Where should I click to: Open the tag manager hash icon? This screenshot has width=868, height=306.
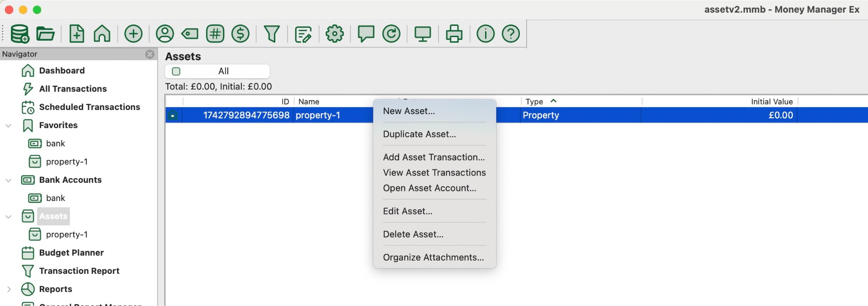(215, 34)
